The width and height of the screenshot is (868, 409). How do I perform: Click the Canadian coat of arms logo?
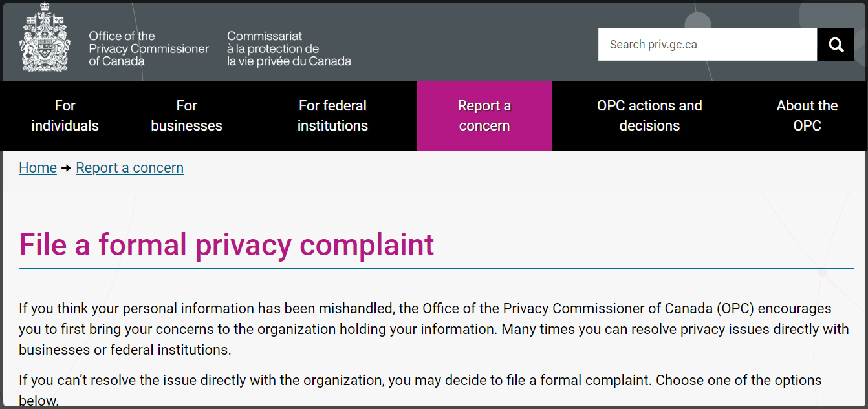45,37
